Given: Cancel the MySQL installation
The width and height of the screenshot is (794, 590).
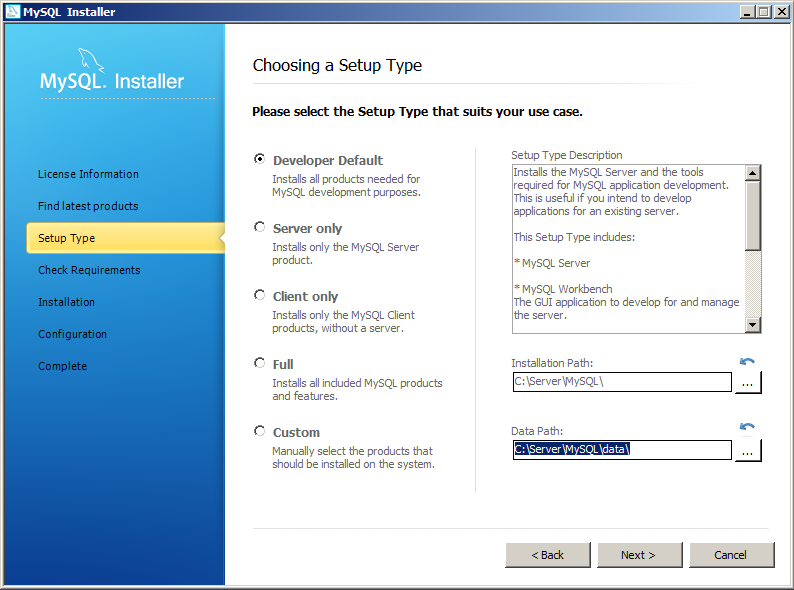Looking at the screenshot, I should 732,555.
